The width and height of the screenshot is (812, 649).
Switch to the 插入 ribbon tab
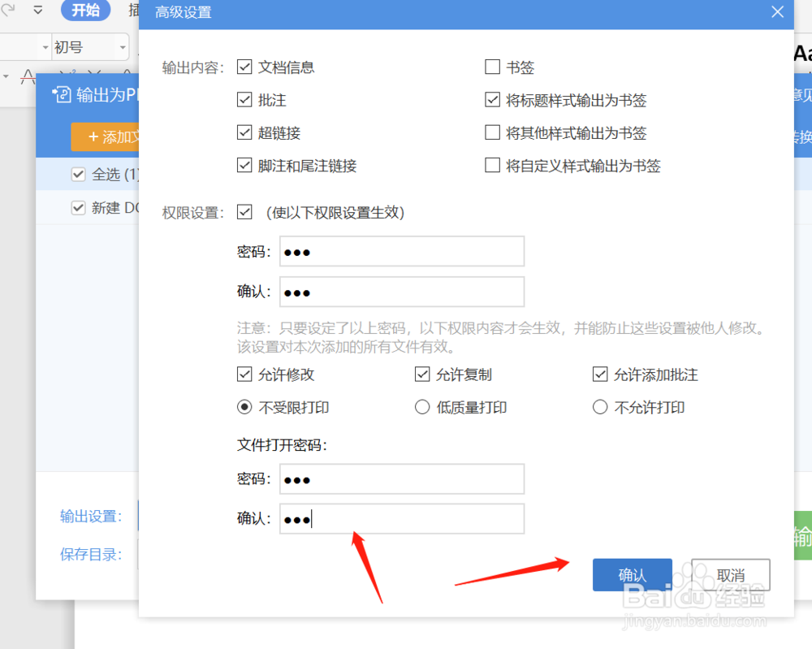(x=135, y=10)
